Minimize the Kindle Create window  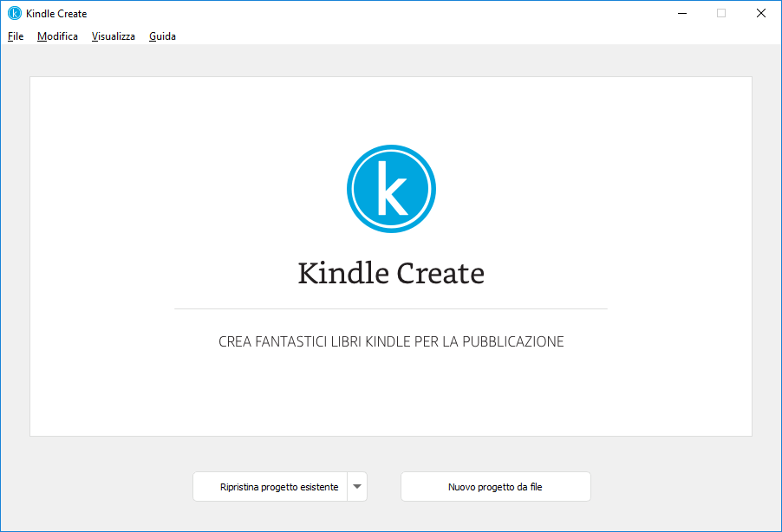tap(681, 13)
